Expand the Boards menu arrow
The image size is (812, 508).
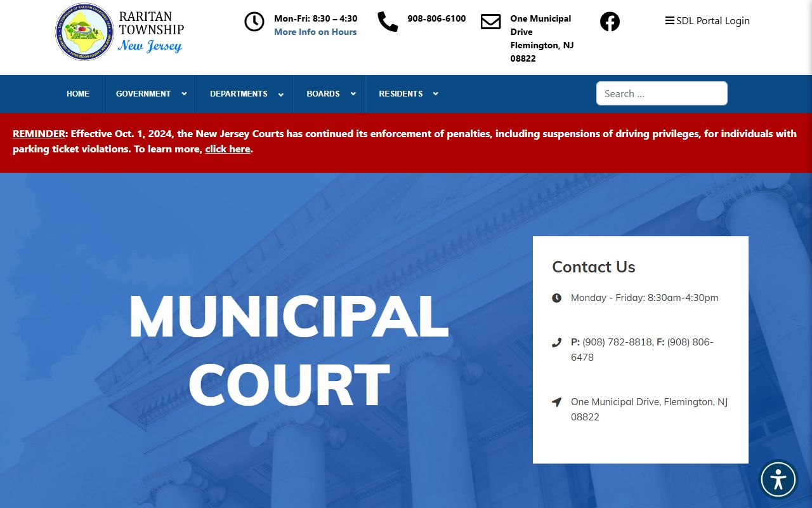tap(353, 94)
